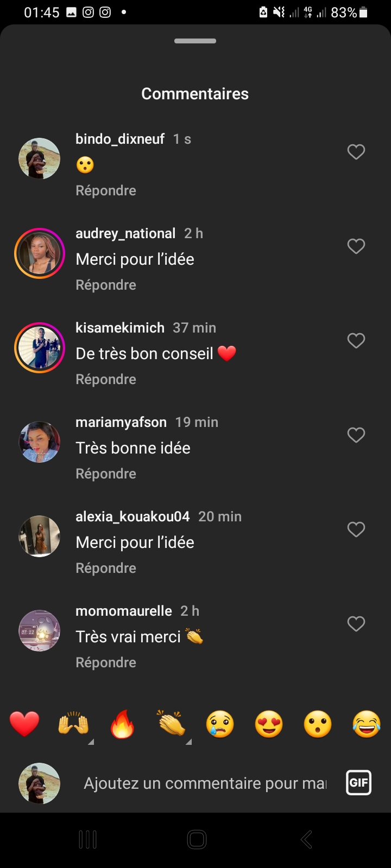This screenshot has width=391, height=868.
Task: Add the clapping hands emoji reaction
Action: pos(171,724)
